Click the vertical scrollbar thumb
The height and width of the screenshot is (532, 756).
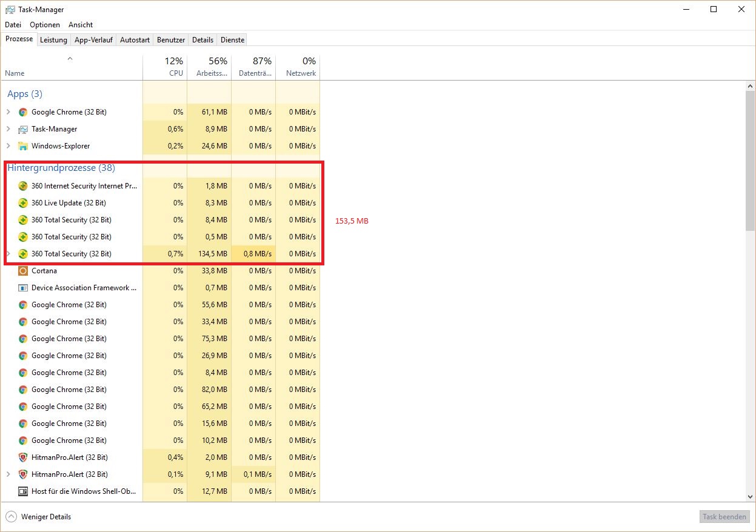tap(751, 161)
